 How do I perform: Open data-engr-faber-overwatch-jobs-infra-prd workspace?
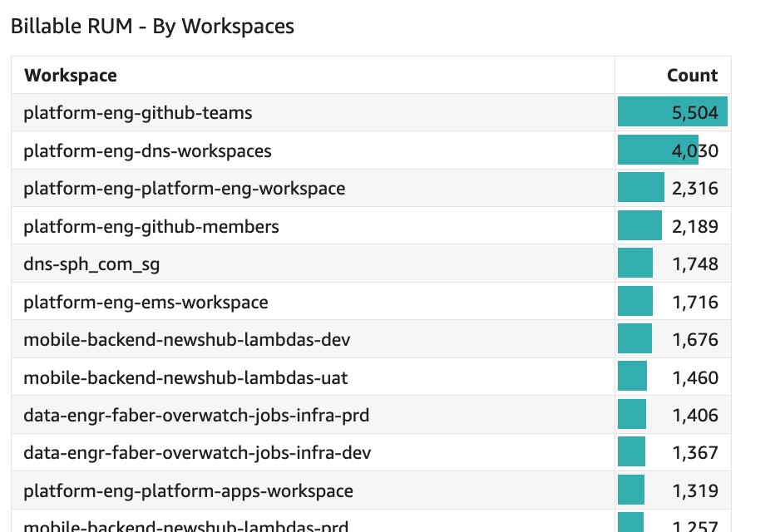(196, 416)
